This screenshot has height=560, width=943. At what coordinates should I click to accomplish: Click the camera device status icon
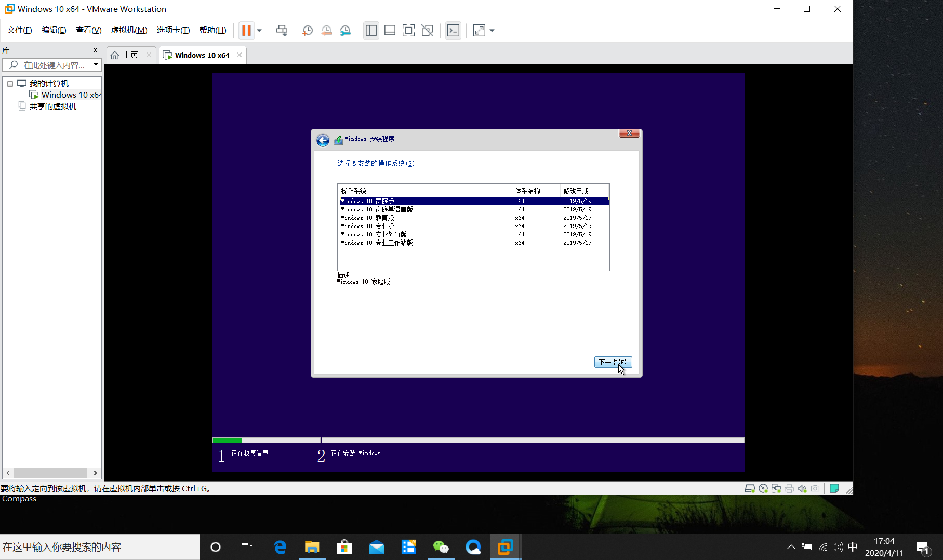click(x=815, y=488)
